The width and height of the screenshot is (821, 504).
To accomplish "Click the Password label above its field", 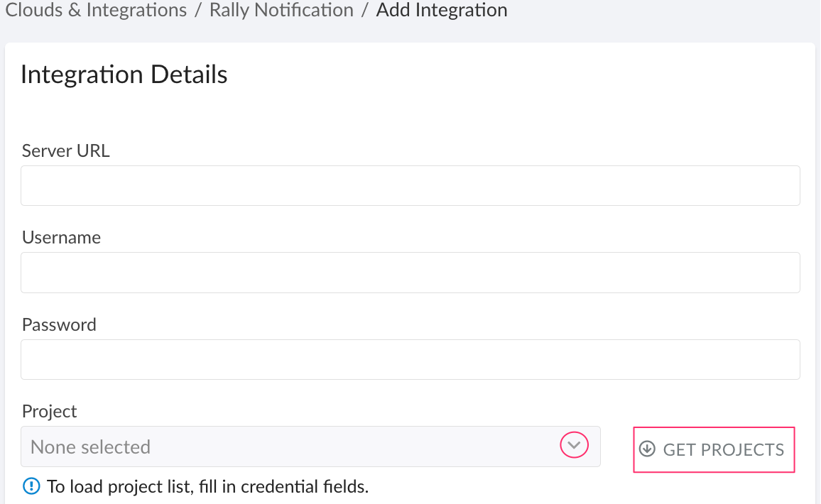I will click(59, 325).
